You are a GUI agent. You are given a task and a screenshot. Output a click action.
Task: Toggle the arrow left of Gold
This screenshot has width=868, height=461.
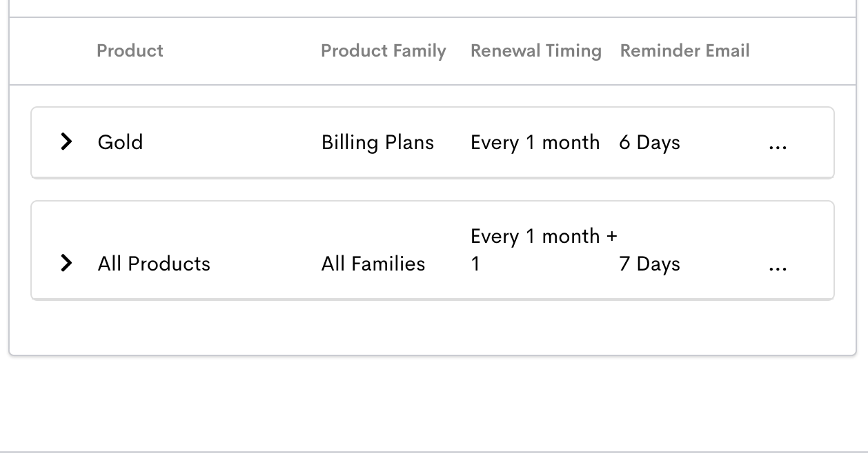click(x=66, y=142)
